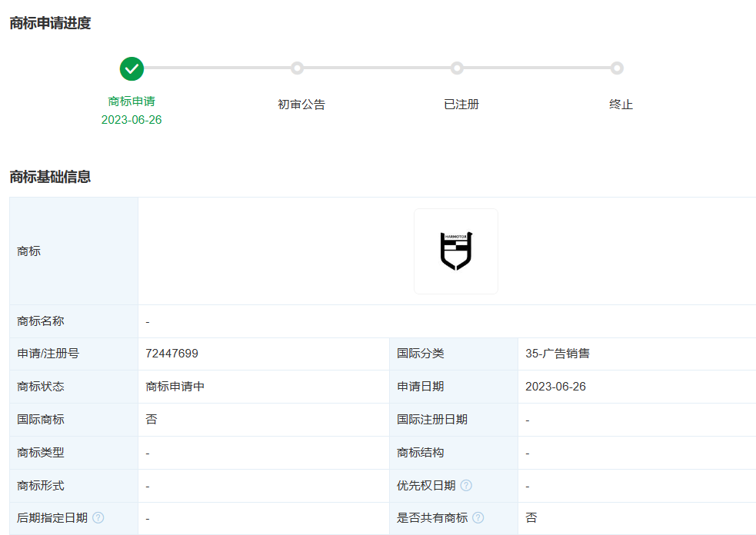Click the 申请日期 value 2023-06-26
756x535 pixels.
click(x=555, y=387)
